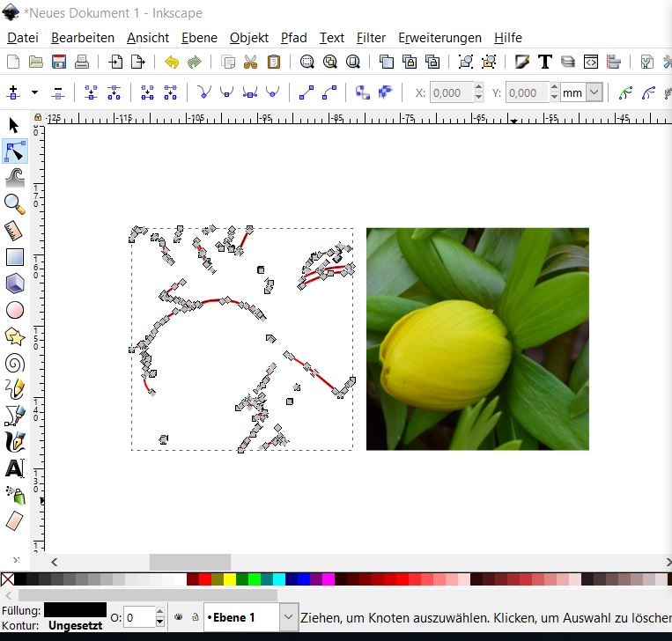
Task: Pick the Text tool in toolbox
Action: point(15,468)
